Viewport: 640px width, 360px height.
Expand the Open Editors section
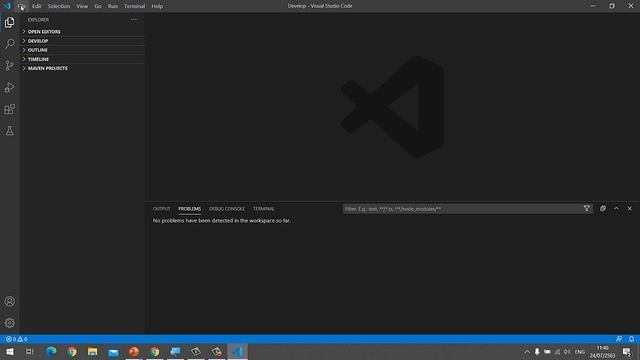[x=82, y=31]
